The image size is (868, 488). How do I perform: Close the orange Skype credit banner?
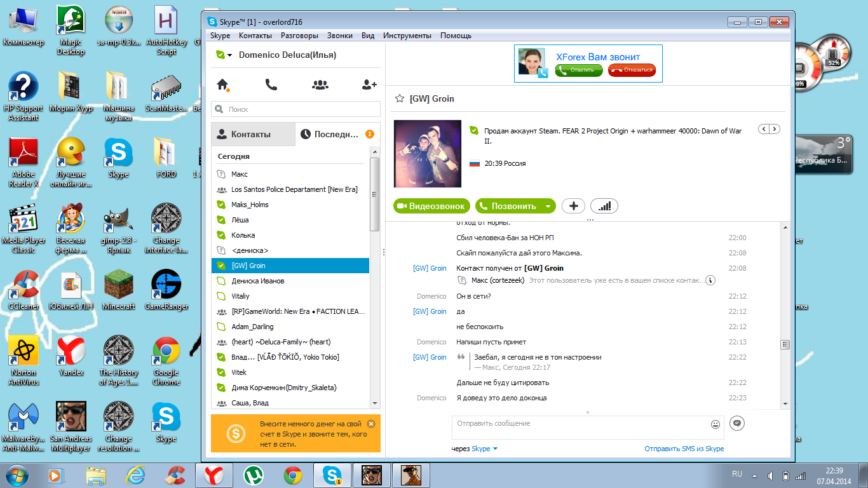point(371,424)
